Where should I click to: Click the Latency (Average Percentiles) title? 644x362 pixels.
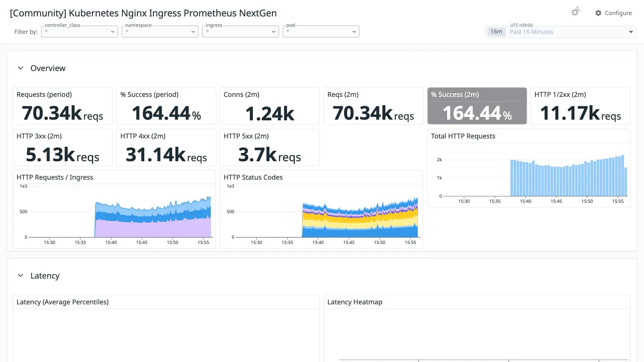[x=62, y=302]
